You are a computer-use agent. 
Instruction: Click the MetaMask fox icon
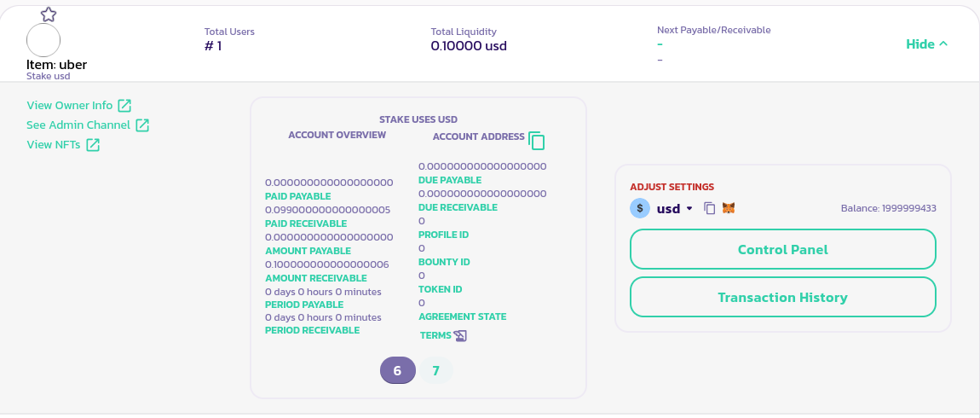pyautogui.click(x=729, y=208)
